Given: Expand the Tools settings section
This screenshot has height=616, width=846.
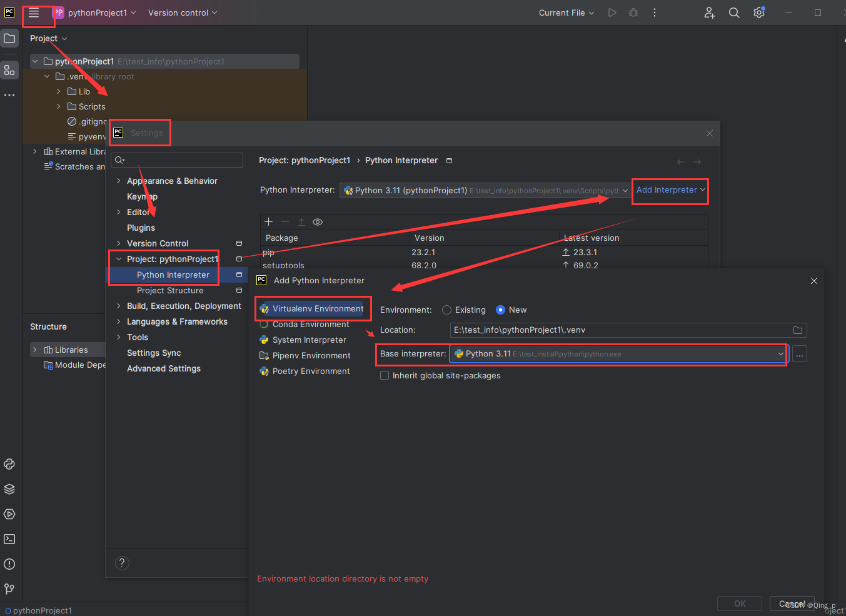Looking at the screenshot, I should click(119, 337).
